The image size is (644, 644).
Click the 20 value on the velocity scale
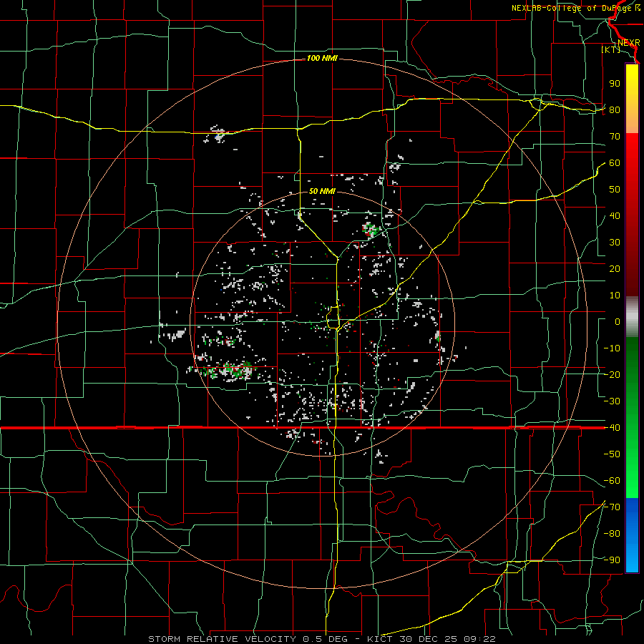615,268
